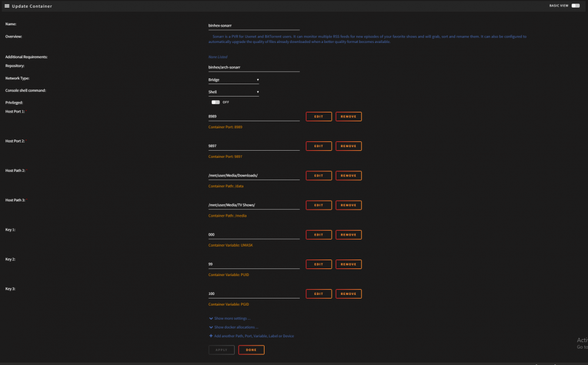588x365 pixels.
Task: Click the Sonarr overview description text
Action: (367, 39)
